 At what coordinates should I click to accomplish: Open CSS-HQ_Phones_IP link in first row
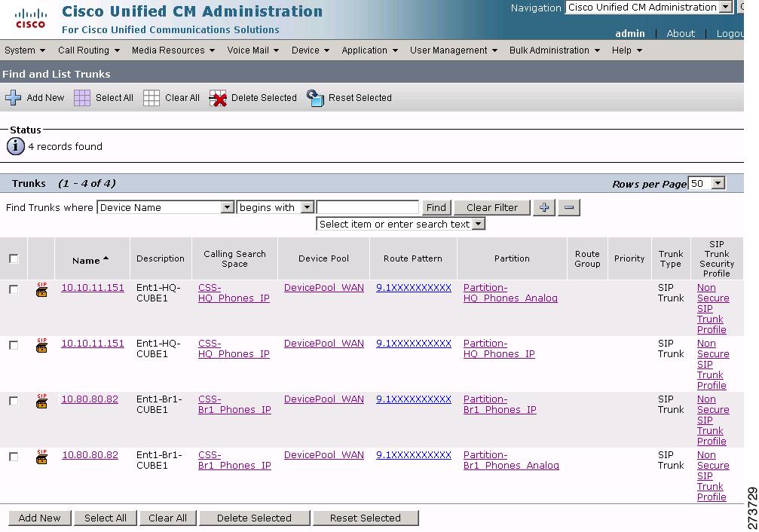(x=234, y=293)
